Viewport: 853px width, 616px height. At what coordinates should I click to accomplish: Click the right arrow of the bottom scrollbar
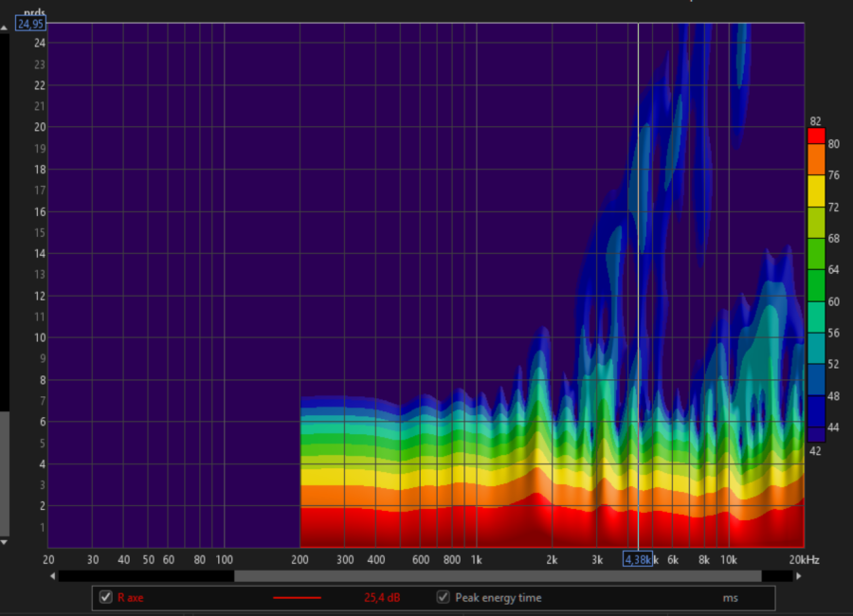[799, 575]
